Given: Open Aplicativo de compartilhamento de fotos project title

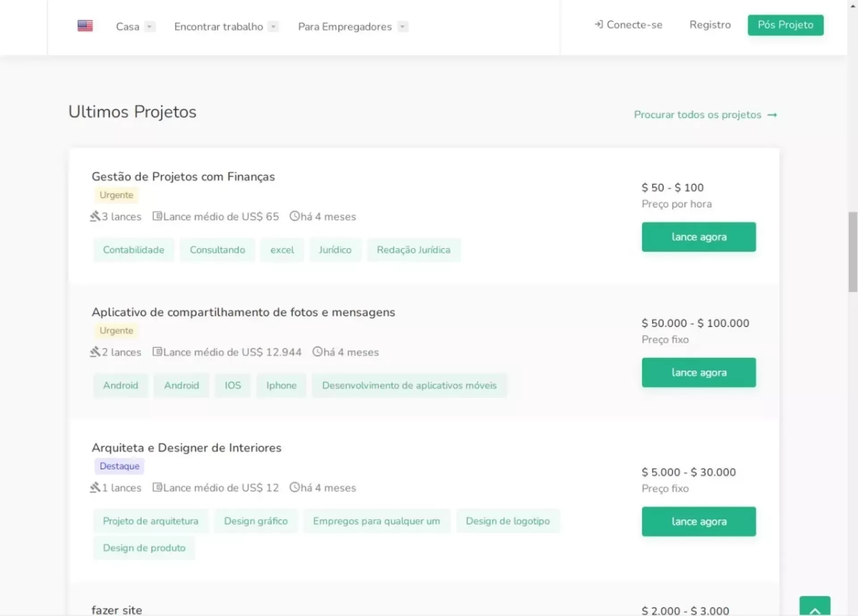Looking at the screenshot, I should 243,312.
